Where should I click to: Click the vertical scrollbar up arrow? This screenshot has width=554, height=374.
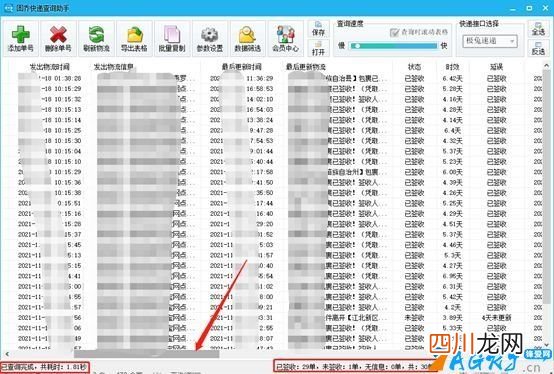(x=547, y=66)
